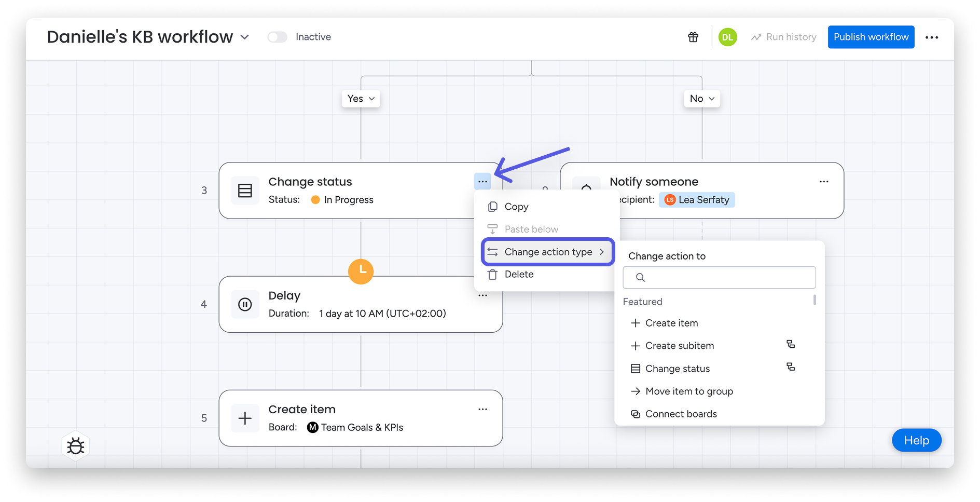Expand the No branch dropdown
The width and height of the screenshot is (980, 502).
[x=702, y=99]
